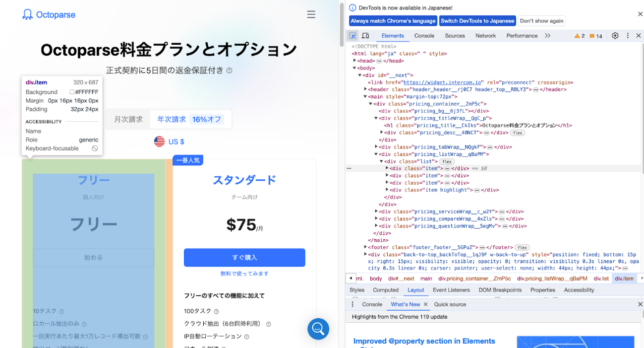This screenshot has width=644, height=348.
Task: Show help for ローカル抽出のみ feature
Action: [x=84, y=324]
